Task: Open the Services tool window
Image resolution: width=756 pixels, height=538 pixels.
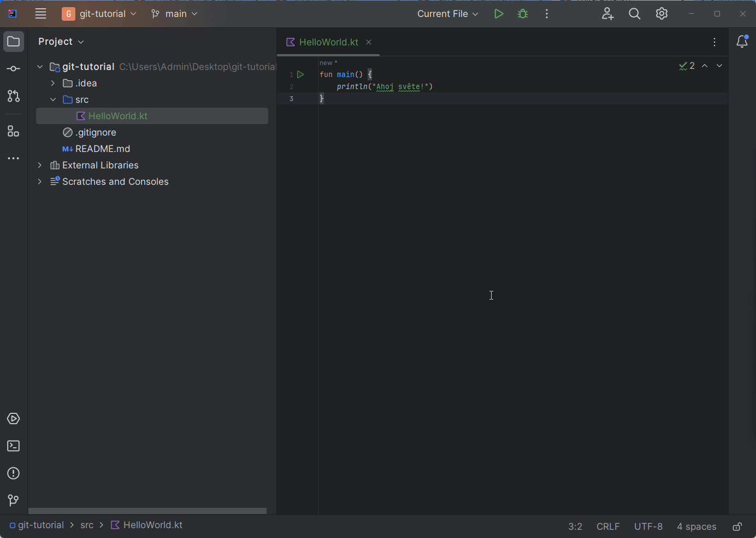Action: click(x=14, y=419)
